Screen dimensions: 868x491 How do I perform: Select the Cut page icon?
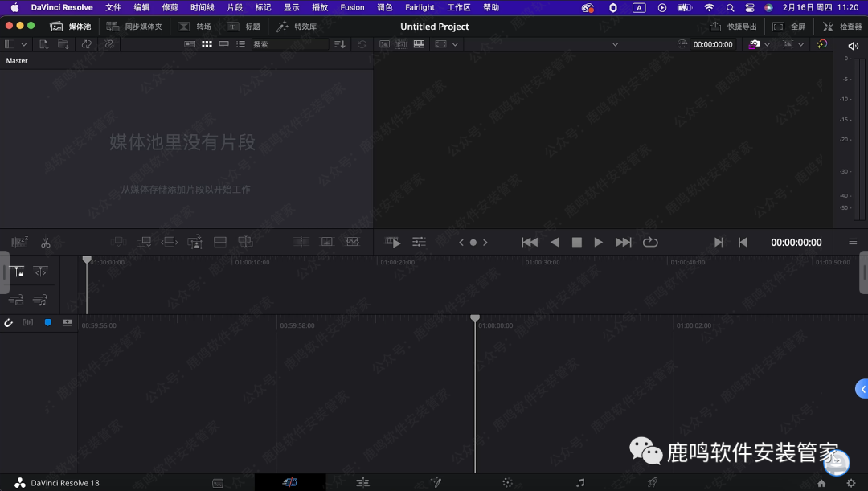pyautogui.click(x=291, y=482)
